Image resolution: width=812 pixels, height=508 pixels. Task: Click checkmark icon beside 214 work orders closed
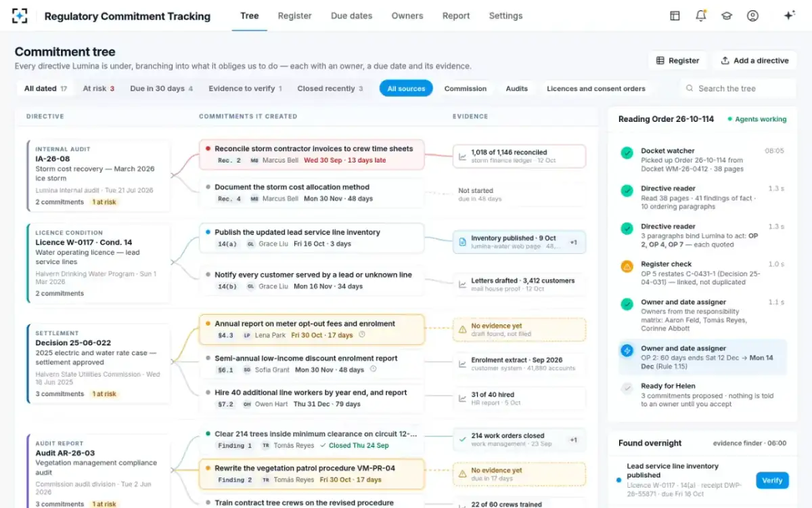(462, 440)
